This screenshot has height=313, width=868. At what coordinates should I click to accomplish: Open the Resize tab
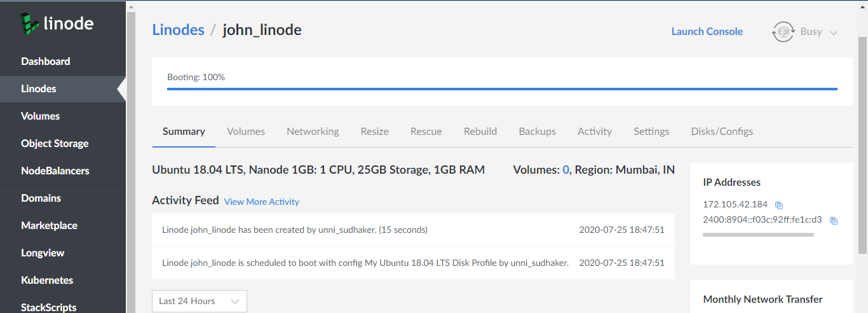click(x=374, y=131)
